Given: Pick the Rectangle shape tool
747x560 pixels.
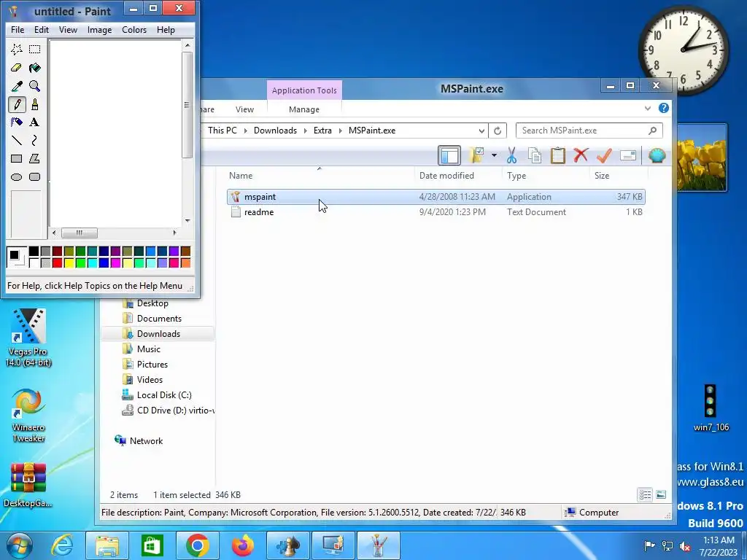Looking at the screenshot, I should click(17, 158).
